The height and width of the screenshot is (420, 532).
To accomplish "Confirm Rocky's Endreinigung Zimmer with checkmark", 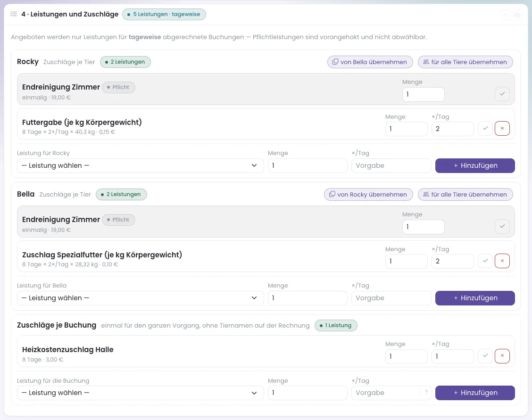I will click(502, 94).
